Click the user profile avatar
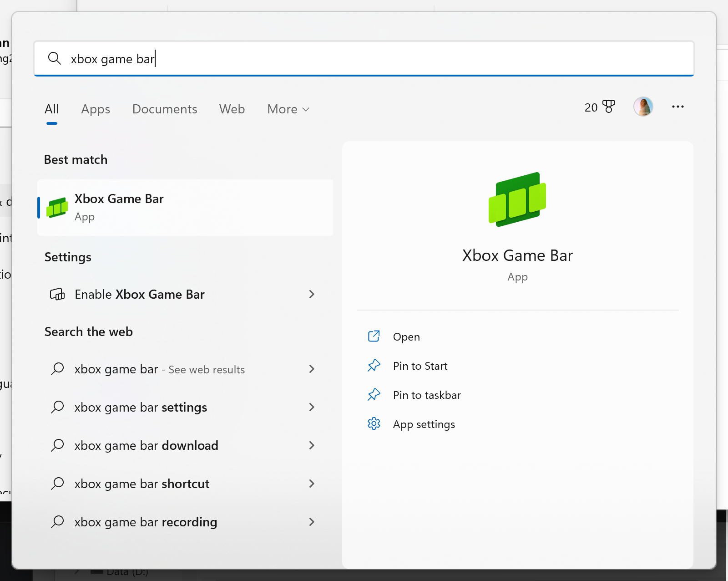The image size is (728, 581). 643,107
